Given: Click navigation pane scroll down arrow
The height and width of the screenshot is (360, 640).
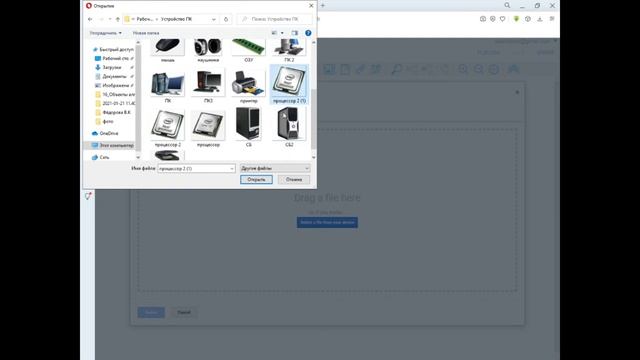Looking at the screenshot, I should coord(138,157).
